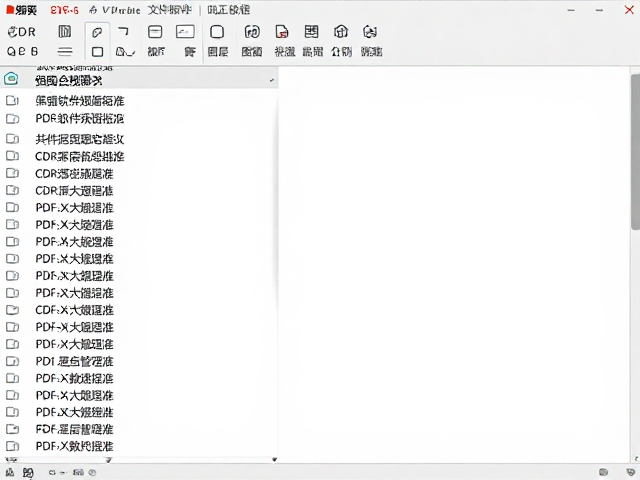Click the folder icon on the 'PDR' row
The height and width of the screenshot is (480, 640).
click(x=12, y=118)
